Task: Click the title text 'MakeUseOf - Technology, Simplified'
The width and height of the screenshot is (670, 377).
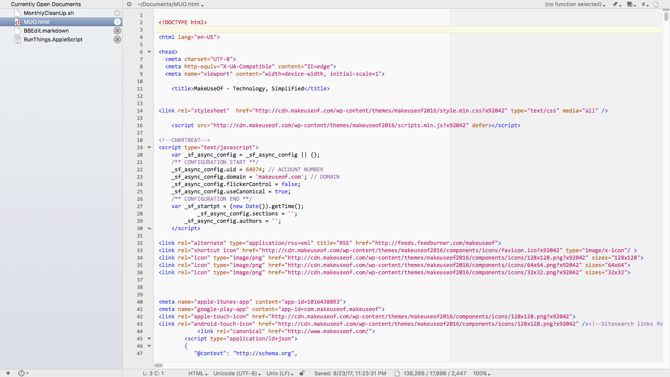Action: [x=249, y=88]
